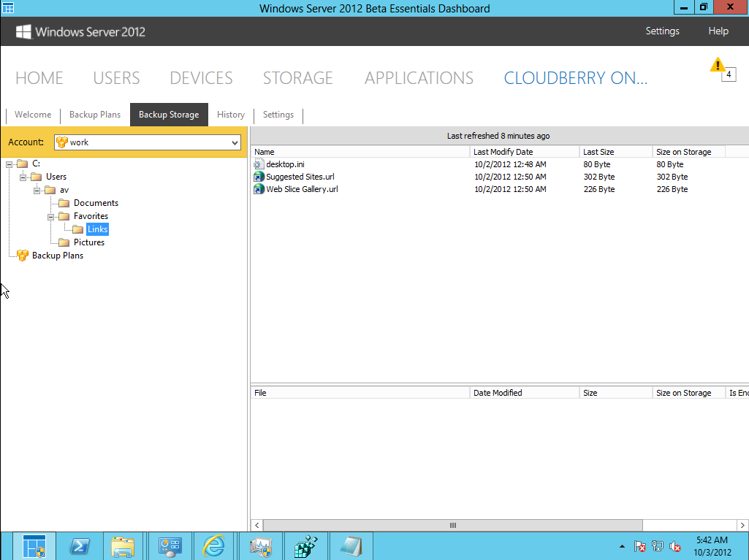Viewport: 749px width, 560px height.
Task: Go to the APPLICATIONS section
Action: point(419,78)
